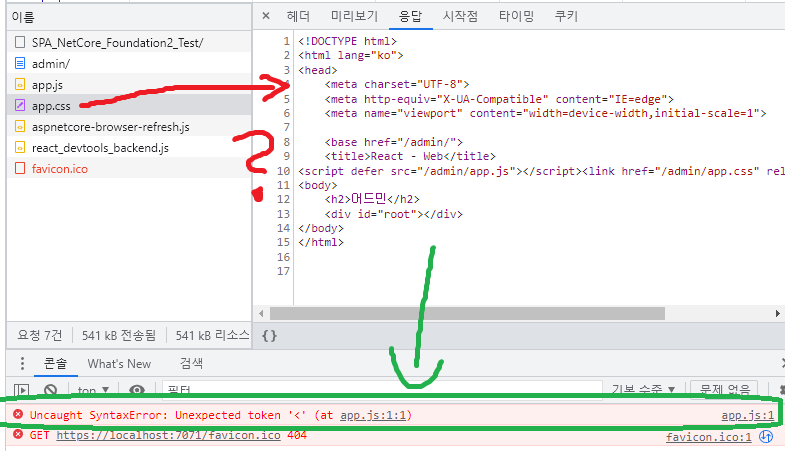
Task: Click the 541 kB 리소스 status entry
Action: 212,335
